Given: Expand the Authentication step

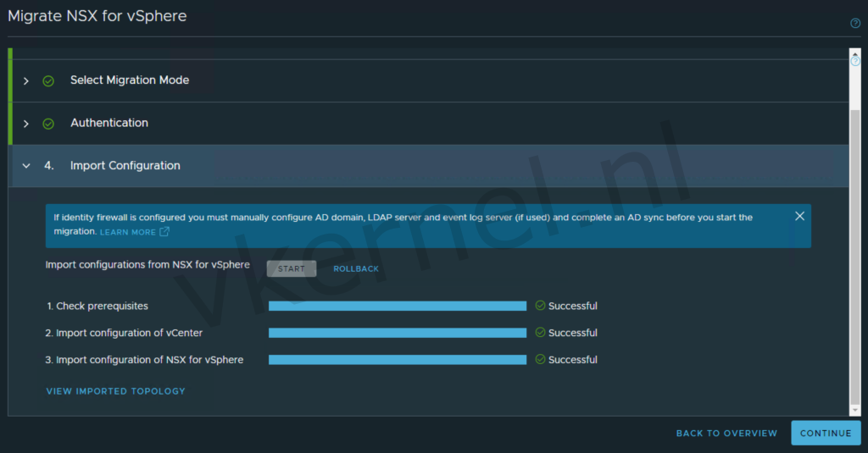Looking at the screenshot, I should 26,124.
